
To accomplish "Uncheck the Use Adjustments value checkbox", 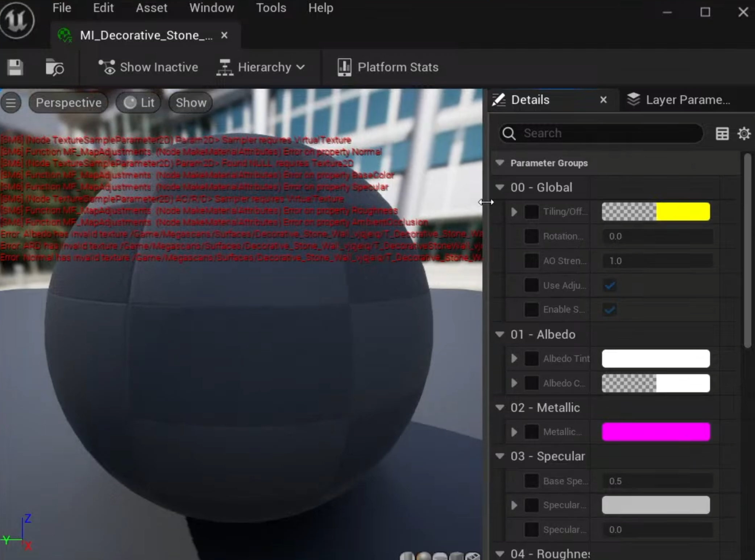I will pos(610,285).
